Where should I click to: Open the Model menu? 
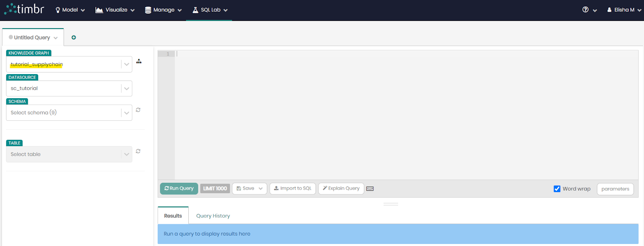(x=70, y=10)
